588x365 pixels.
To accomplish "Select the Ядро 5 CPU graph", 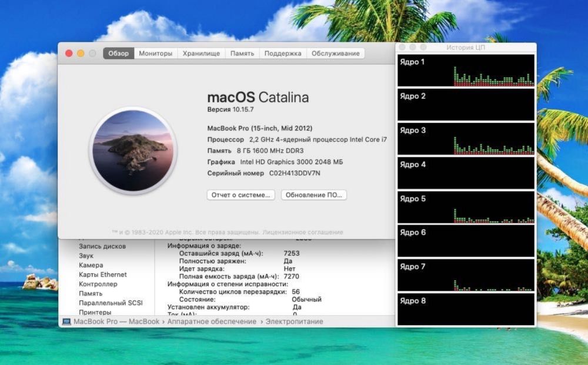I will (x=466, y=207).
